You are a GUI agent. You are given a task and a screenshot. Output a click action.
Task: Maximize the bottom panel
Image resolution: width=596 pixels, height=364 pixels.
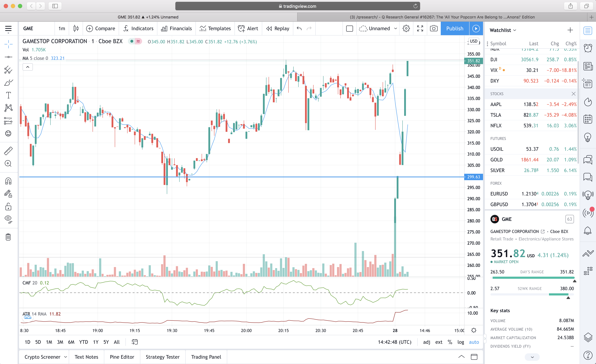coord(474,357)
